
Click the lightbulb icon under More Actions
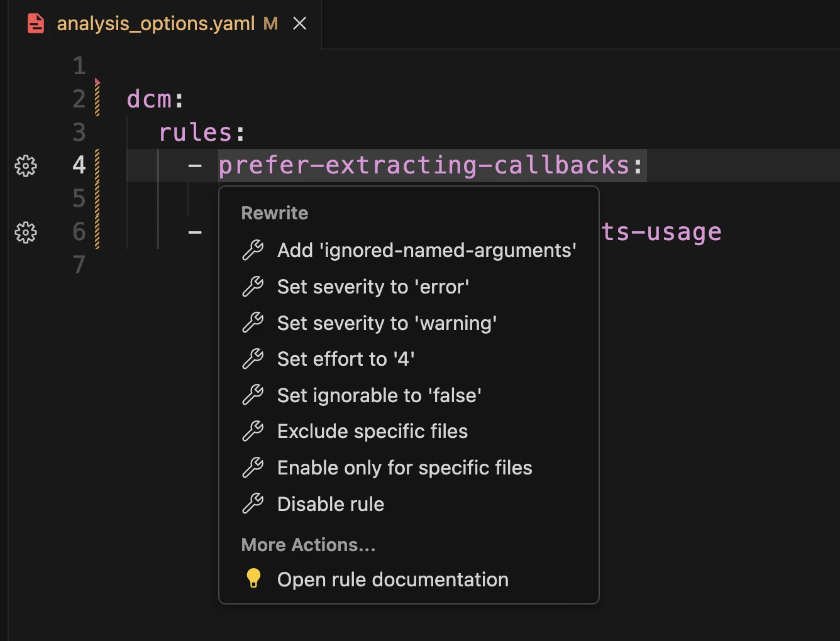click(253, 578)
